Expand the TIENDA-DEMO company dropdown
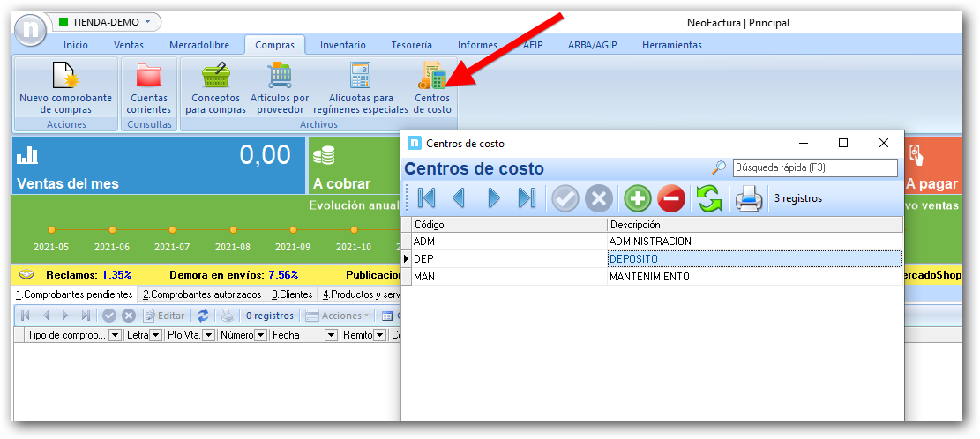Viewport: 980px width, 439px height. [147, 21]
